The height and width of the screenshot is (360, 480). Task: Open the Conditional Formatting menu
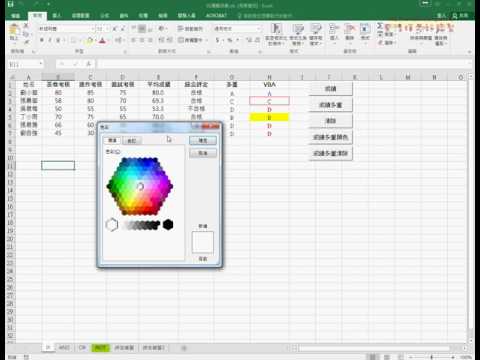tap(276, 35)
